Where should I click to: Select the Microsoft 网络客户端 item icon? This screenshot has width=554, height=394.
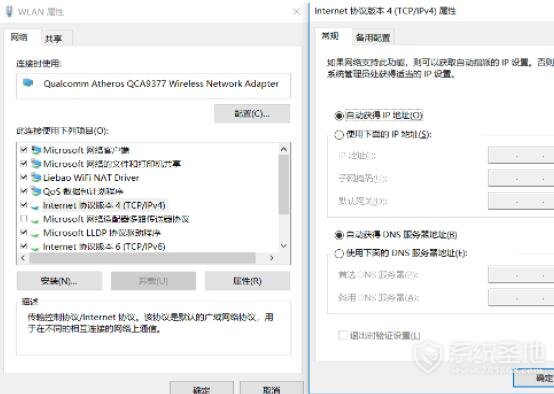36,150
